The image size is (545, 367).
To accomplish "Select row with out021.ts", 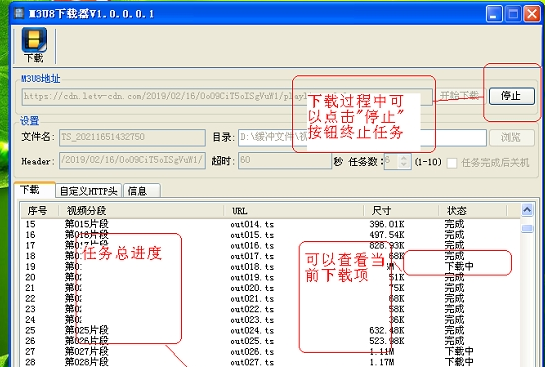I will tap(270, 299).
